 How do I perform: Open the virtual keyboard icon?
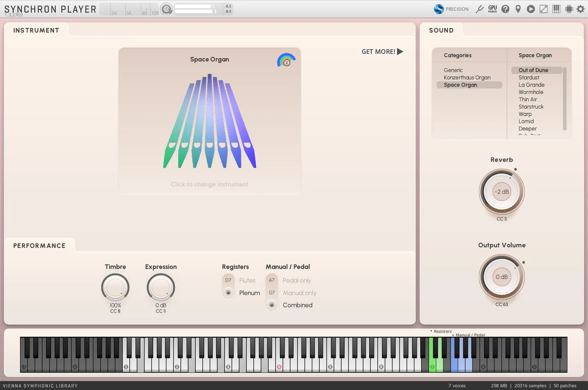pyautogui.click(x=556, y=9)
